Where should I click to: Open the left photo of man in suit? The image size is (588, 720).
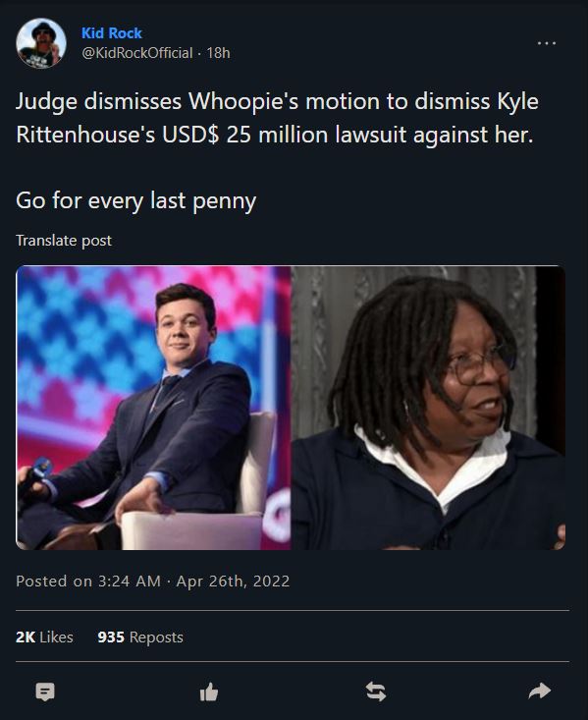pos(153,408)
